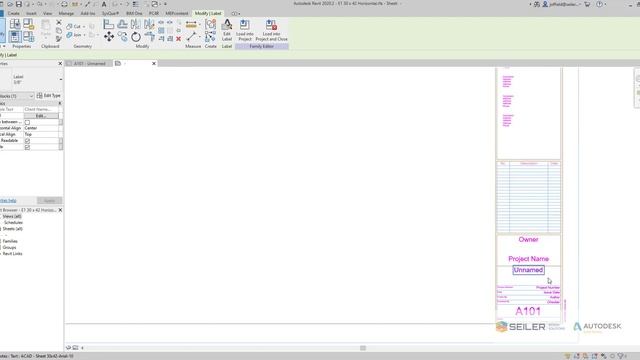640x360 pixels.
Task: Click the Edit... button in the Label row
Action: (41, 116)
